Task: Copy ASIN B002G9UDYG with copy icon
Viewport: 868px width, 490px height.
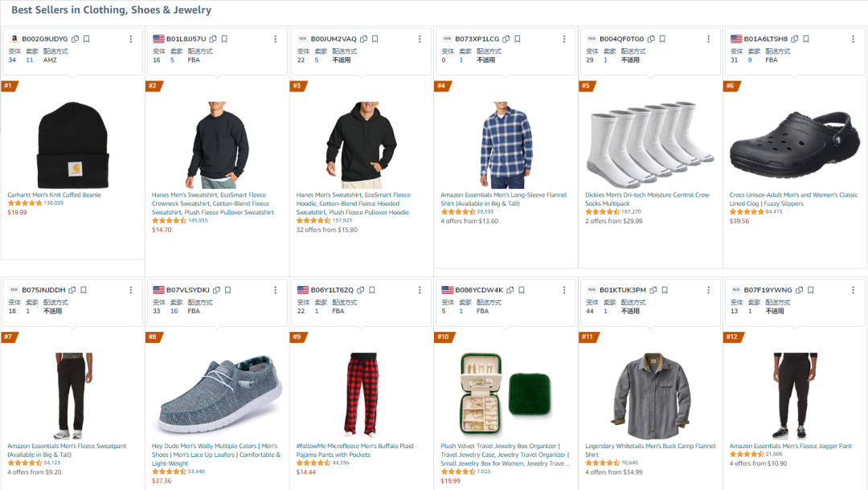Action: (x=76, y=39)
